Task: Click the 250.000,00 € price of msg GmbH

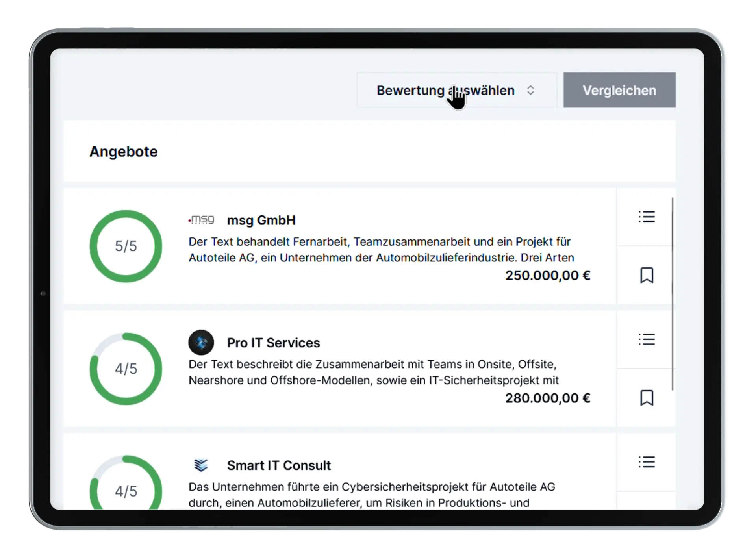Action: pos(547,276)
